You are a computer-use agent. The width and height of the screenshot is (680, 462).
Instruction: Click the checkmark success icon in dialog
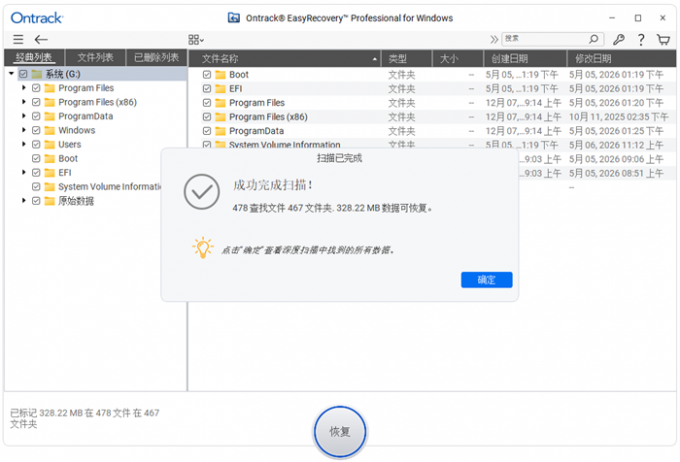coord(201,192)
